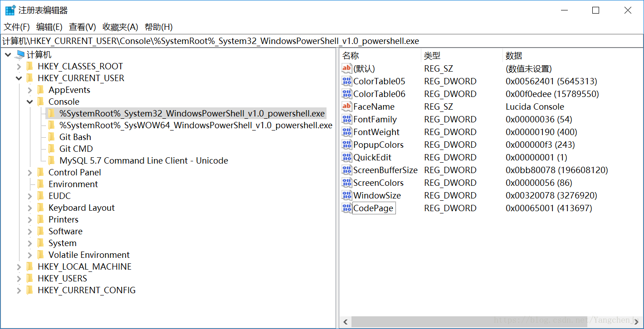644x329 pixels.
Task: Click the folder icon of HKEY_USERS
Action: coord(30,278)
